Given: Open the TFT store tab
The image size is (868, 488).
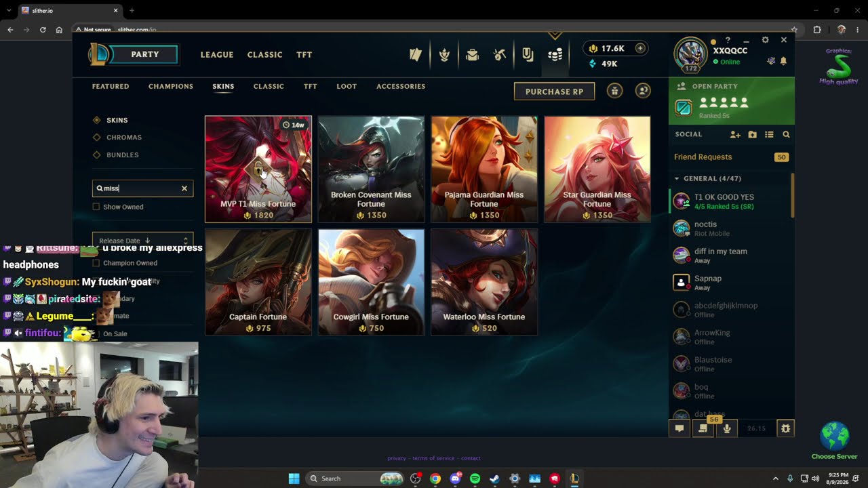Looking at the screenshot, I should coord(310,87).
